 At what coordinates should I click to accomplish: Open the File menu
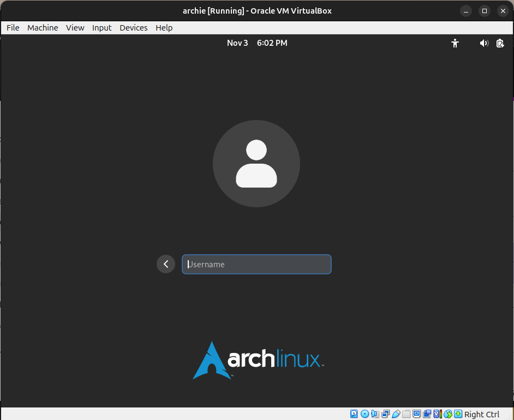(13, 28)
